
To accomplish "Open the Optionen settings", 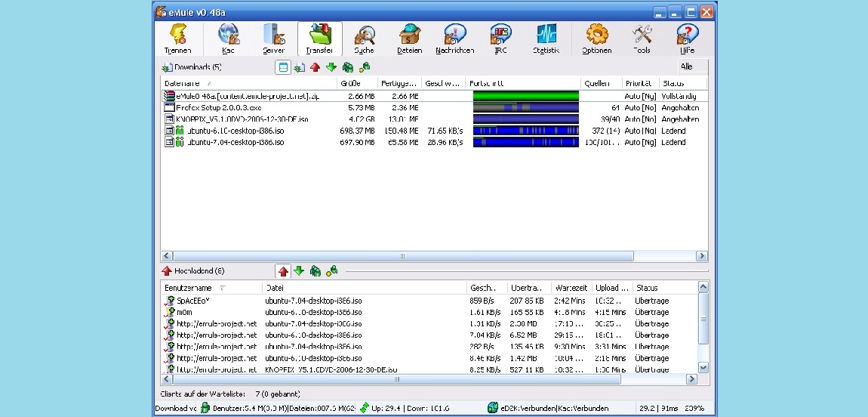I will (x=597, y=39).
